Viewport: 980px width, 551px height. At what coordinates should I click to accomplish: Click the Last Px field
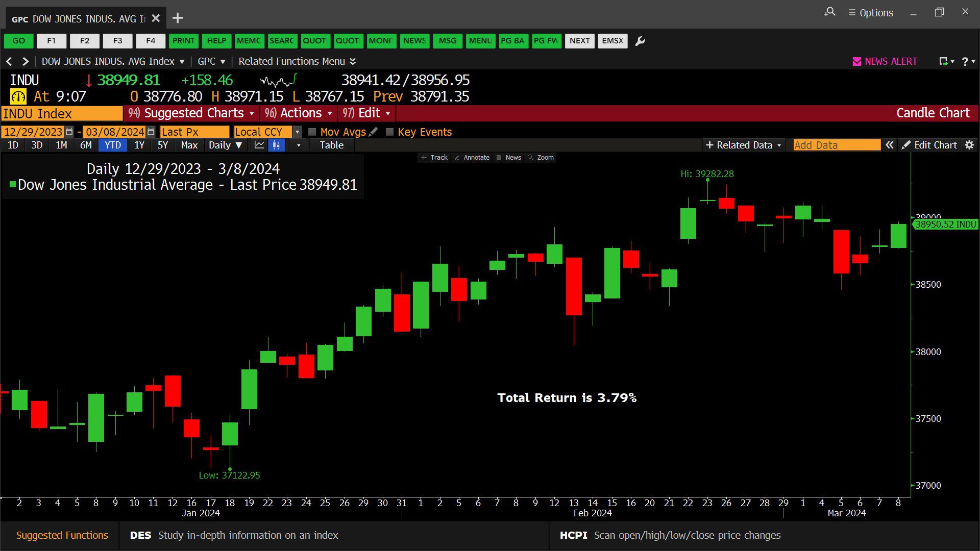pos(194,132)
